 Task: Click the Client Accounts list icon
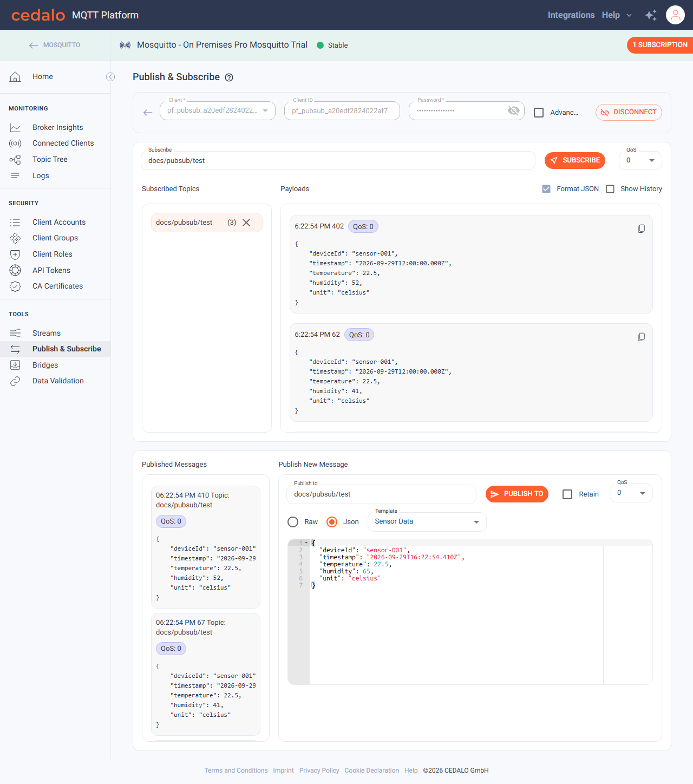[x=15, y=223]
